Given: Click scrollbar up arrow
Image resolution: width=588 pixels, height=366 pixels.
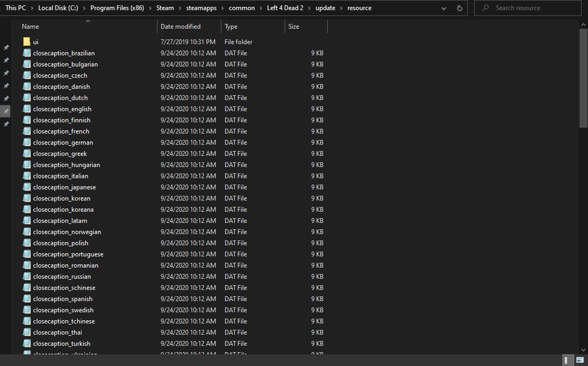Looking at the screenshot, I should coord(584,25).
